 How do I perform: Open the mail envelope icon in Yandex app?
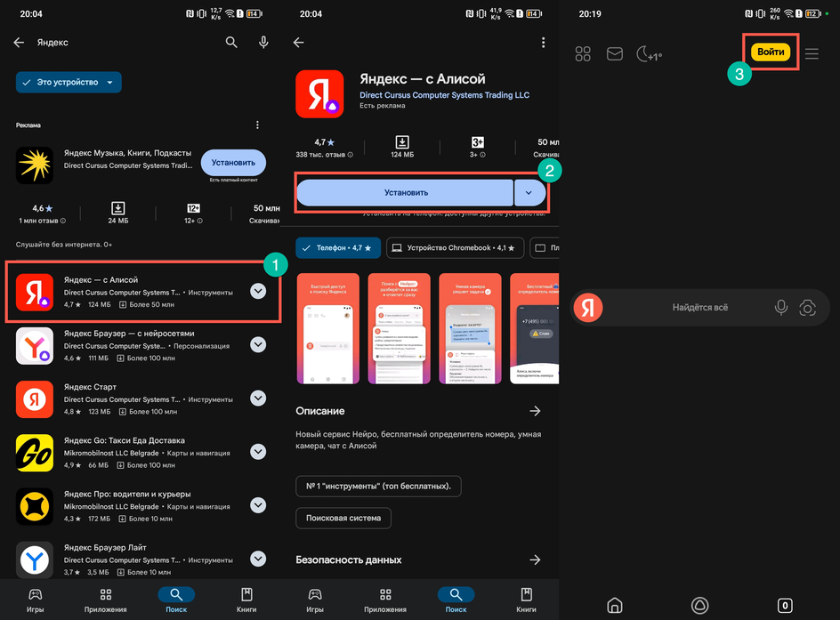coord(615,53)
